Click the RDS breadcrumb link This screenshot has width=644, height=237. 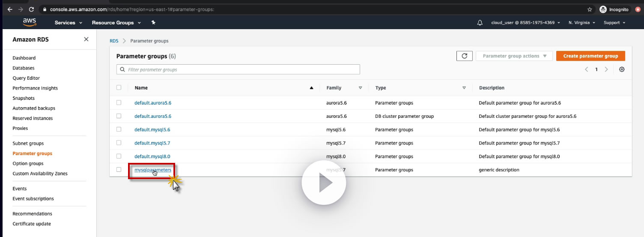coord(114,41)
